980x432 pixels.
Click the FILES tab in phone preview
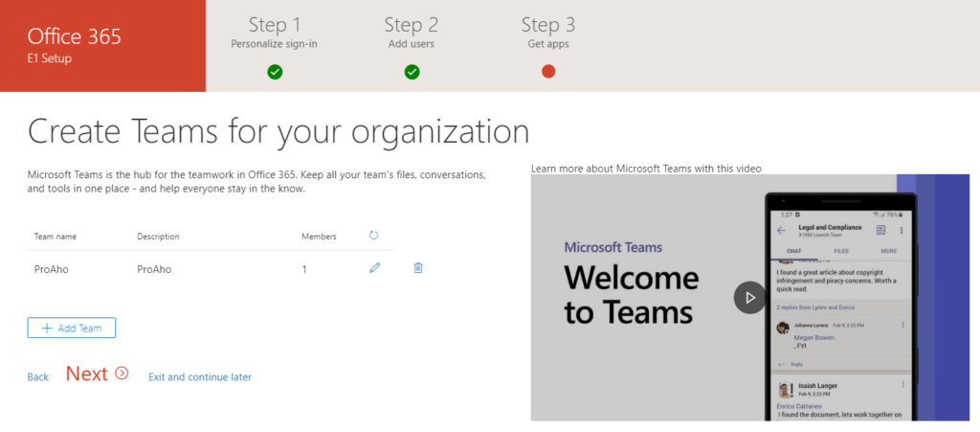pos(841,251)
